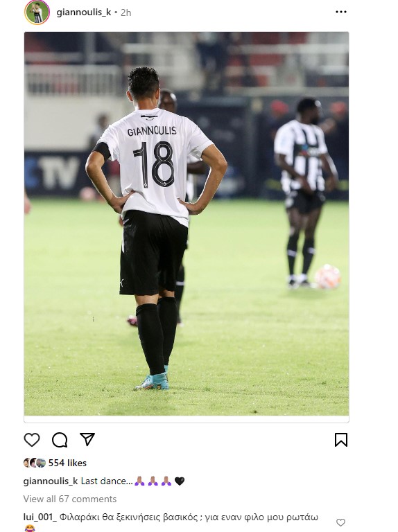The width and height of the screenshot is (398, 532).
Task: Open giannoulis_k profile picture avatar
Action: click(37, 12)
